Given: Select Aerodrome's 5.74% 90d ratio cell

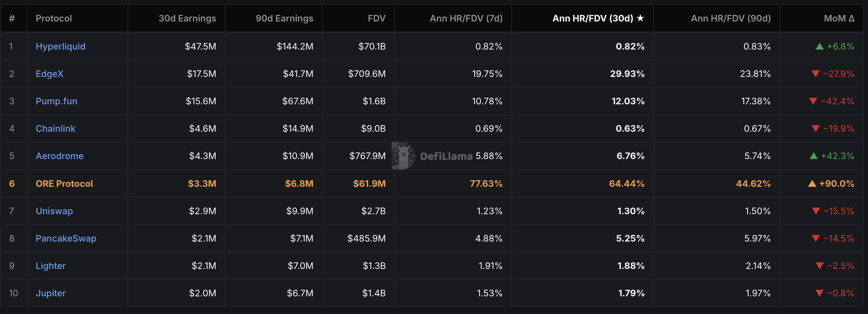Looking at the screenshot, I should tap(717, 156).
